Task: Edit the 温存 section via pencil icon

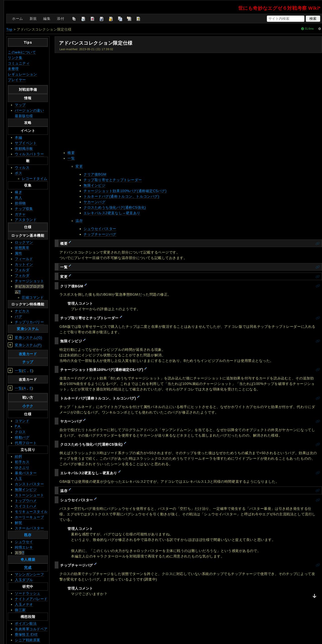Action: 70,489
